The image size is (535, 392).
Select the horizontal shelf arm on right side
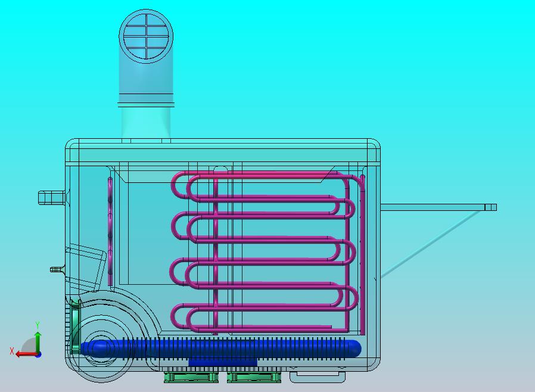(438, 207)
